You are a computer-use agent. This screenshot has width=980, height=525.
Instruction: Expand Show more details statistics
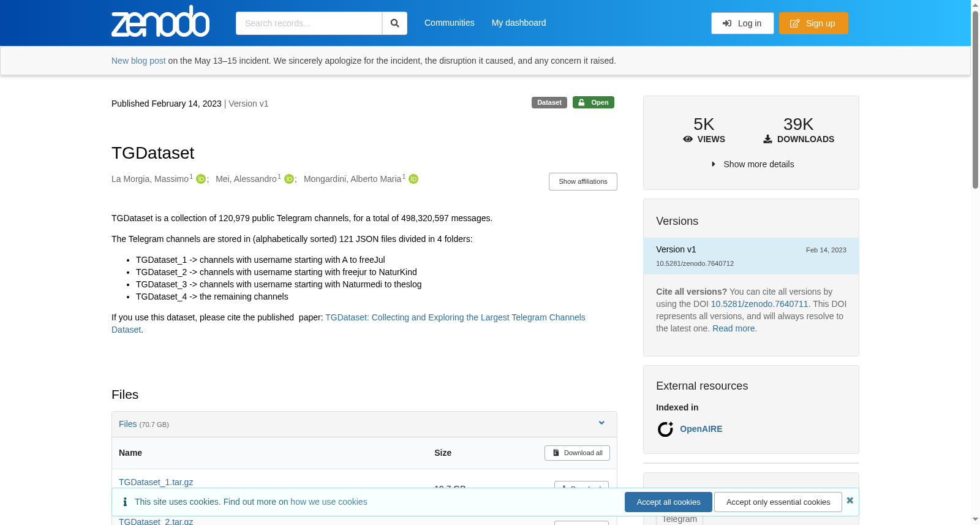coord(752,164)
